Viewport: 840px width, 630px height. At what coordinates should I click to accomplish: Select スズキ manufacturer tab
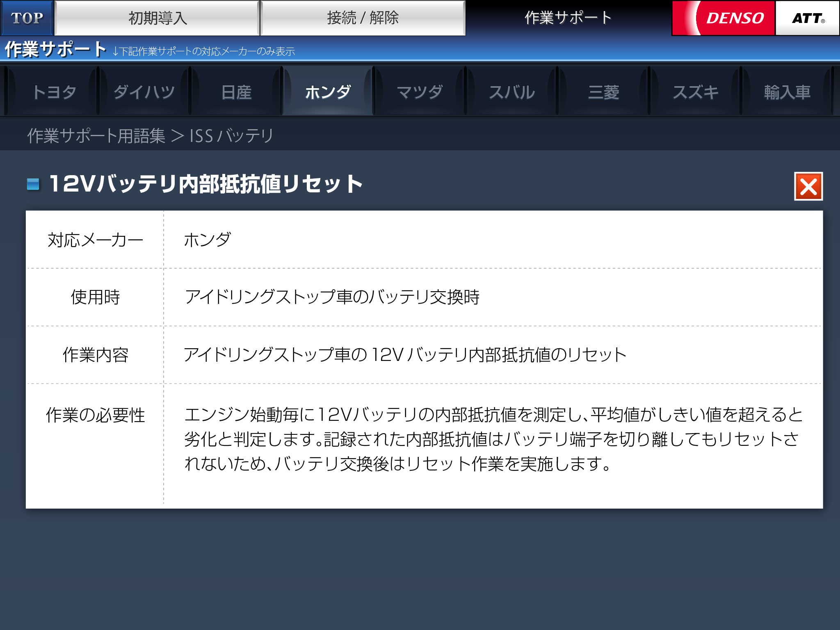695,92
